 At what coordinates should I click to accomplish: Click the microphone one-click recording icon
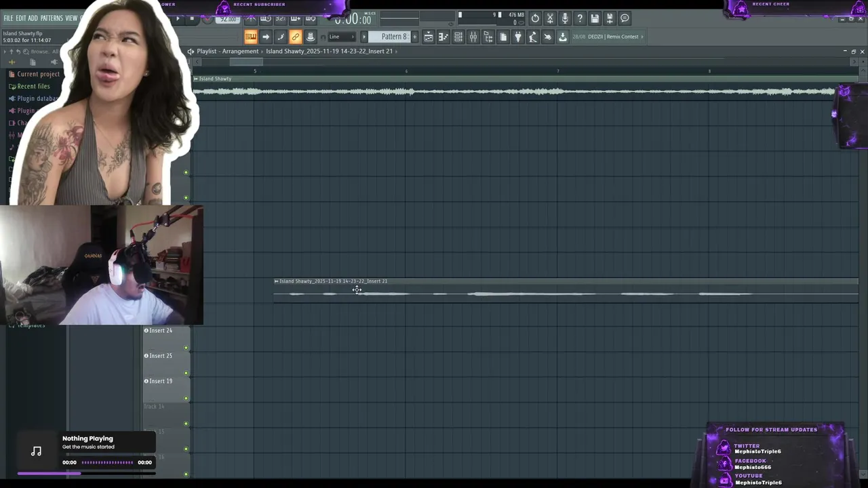pyautogui.click(x=565, y=18)
